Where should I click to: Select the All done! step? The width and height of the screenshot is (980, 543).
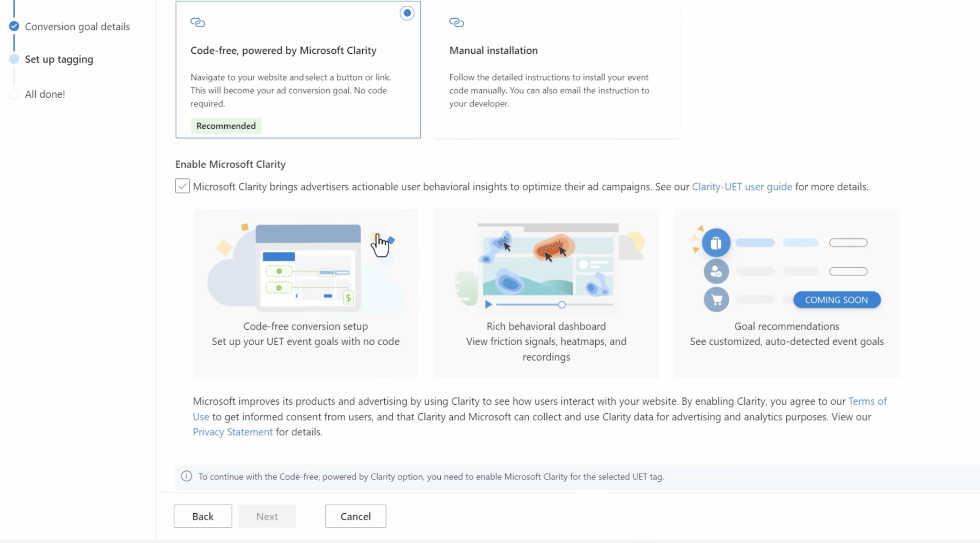[x=45, y=94]
